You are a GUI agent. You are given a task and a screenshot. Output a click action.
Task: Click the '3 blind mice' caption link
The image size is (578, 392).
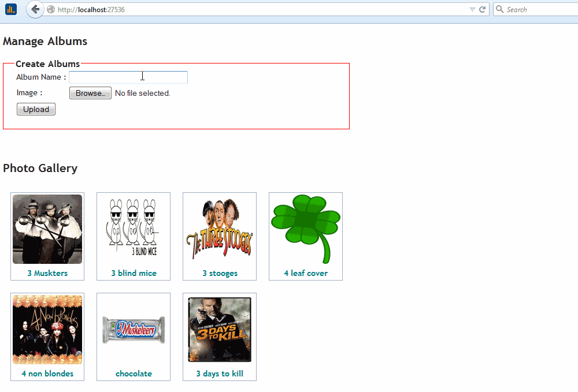pyautogui.click(x=134, y=273)
